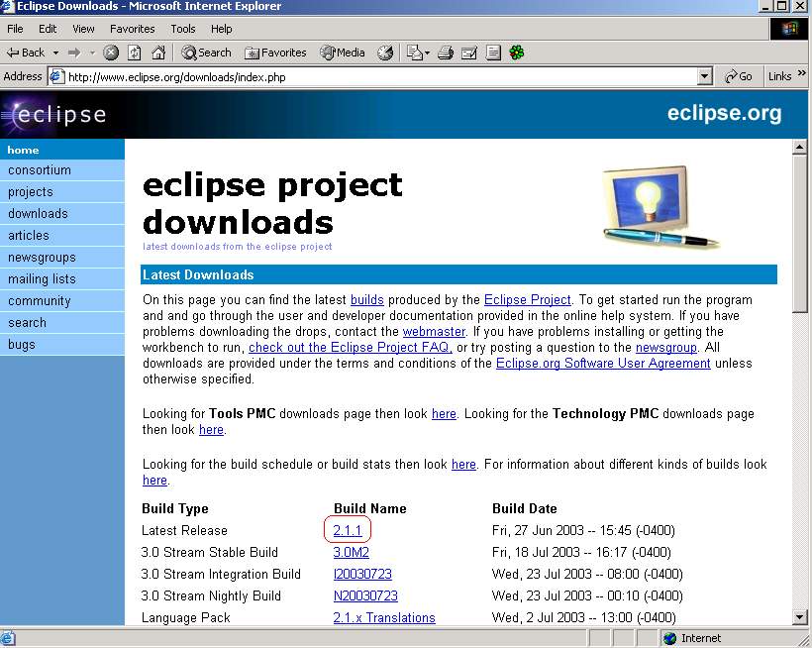Open the I20030723 integration build link

pos(362,574)
